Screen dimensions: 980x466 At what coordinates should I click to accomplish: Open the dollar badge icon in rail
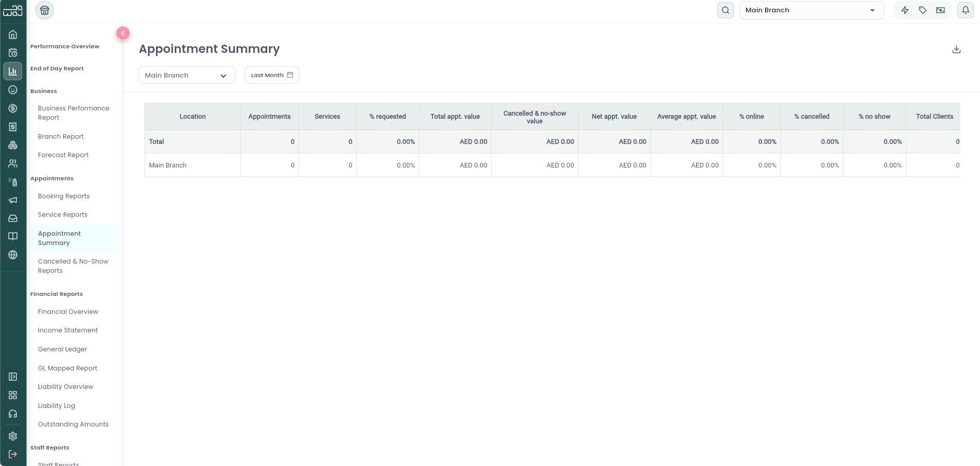(x=13, y=108)
